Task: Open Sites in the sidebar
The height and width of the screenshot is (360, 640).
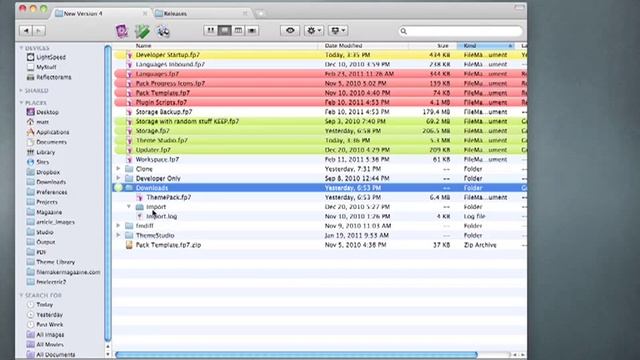Action: 42,162
